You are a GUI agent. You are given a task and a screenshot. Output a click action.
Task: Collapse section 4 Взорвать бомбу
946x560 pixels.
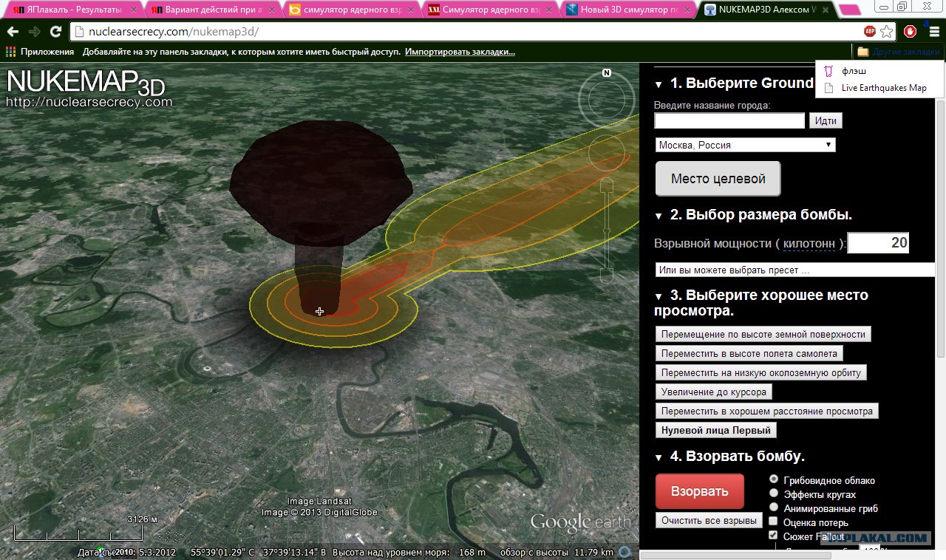point(659,457)
